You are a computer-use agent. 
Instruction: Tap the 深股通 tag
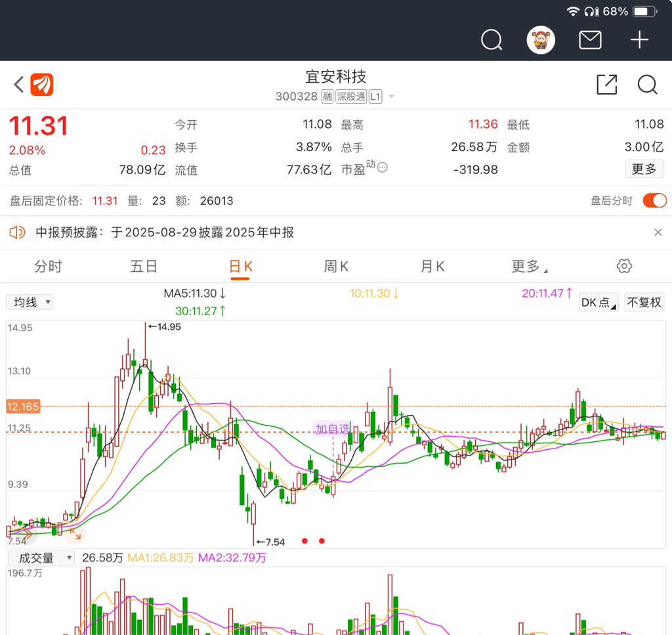click(x=351, y=97)
